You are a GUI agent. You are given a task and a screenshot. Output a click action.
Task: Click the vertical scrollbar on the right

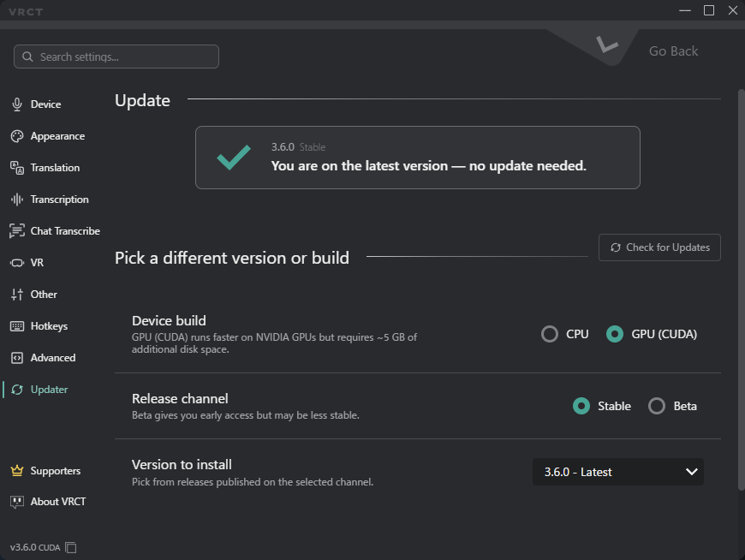(x=742, y=289)
